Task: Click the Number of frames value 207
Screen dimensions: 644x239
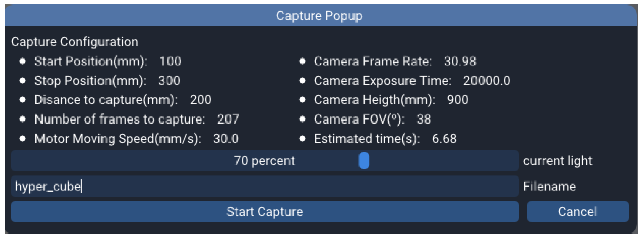Action: pyautogui.click(x=228, y=119)
